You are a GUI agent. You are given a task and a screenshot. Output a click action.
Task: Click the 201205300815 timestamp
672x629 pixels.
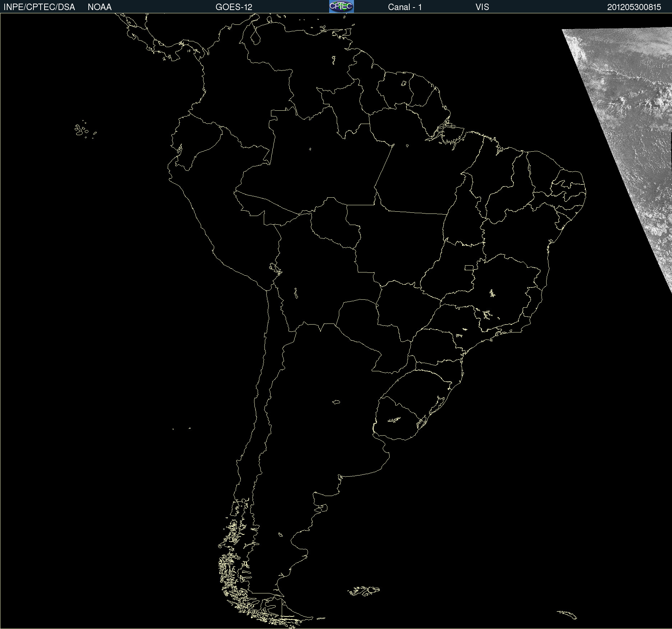pos(634,7)
